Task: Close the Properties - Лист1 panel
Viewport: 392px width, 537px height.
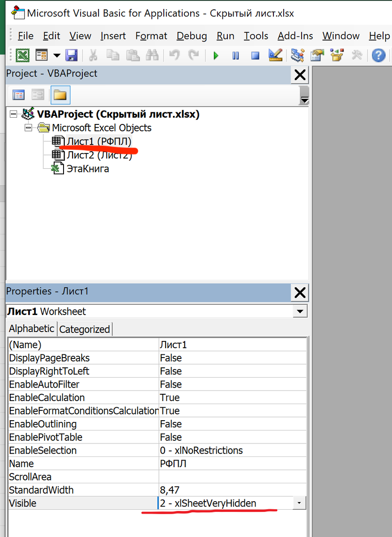Action: pyautogui.click(x=300, y=293)
